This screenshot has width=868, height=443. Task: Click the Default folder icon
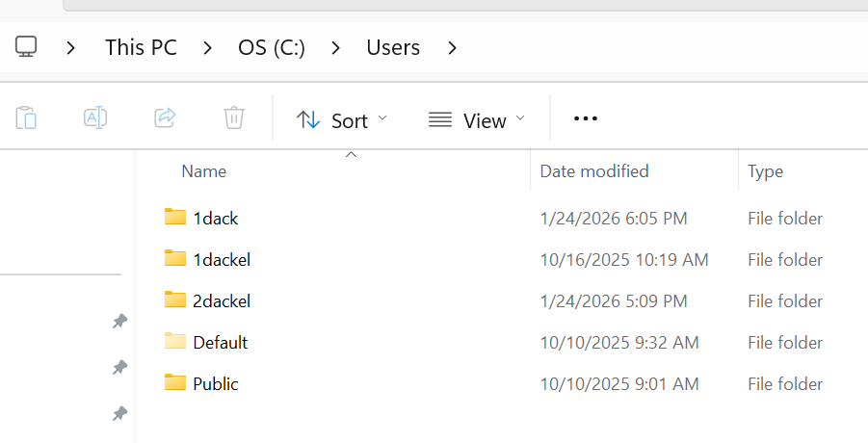(x=174, y=341)
